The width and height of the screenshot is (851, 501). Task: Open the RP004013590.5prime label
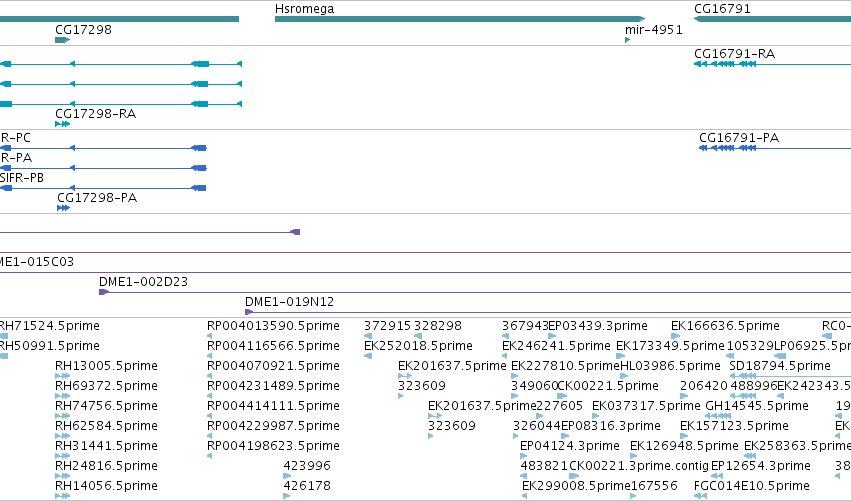[273, 326]
